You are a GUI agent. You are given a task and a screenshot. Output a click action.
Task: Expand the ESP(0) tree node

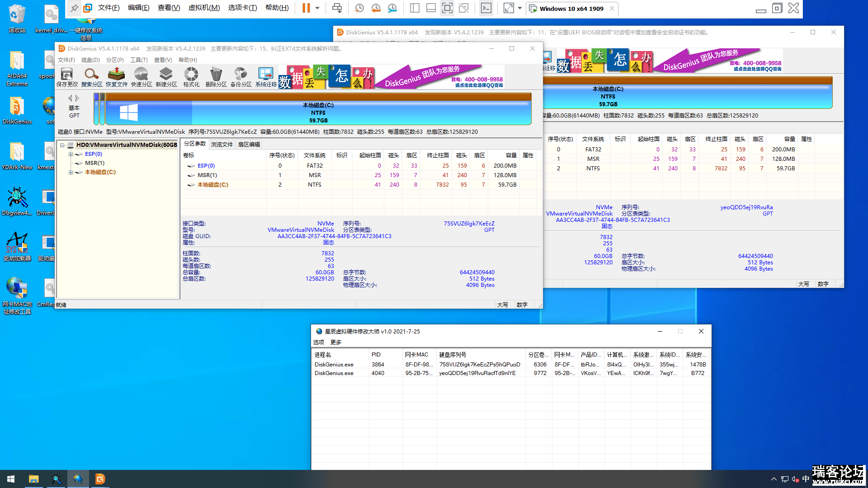pos(71,154)
